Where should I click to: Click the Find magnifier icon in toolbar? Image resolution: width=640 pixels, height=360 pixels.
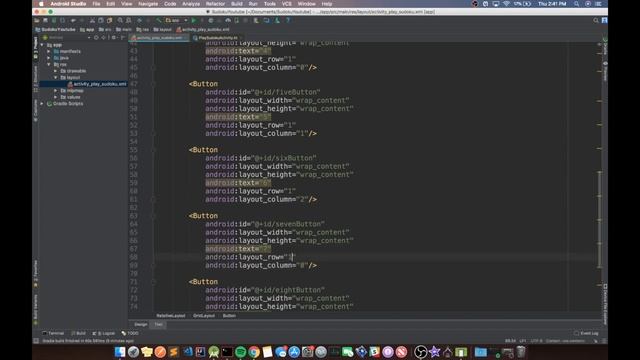[x=120, y=20]
